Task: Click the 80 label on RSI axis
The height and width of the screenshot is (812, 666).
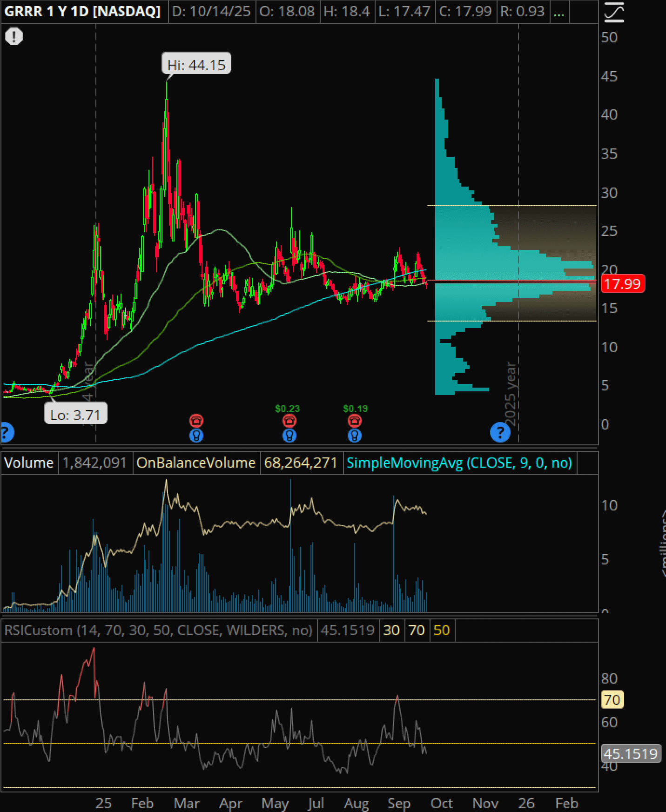Action: [x=609, y=678]
